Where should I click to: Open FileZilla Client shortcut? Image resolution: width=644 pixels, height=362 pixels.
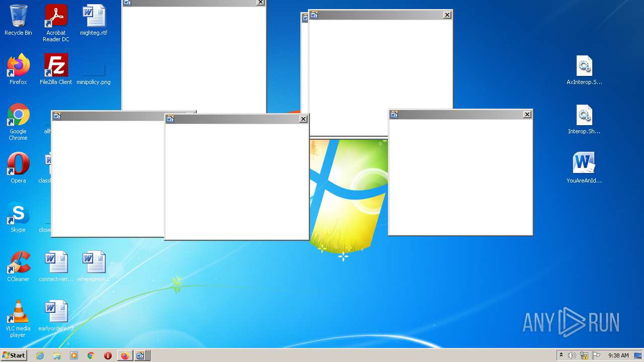click(x=56, y=69)
